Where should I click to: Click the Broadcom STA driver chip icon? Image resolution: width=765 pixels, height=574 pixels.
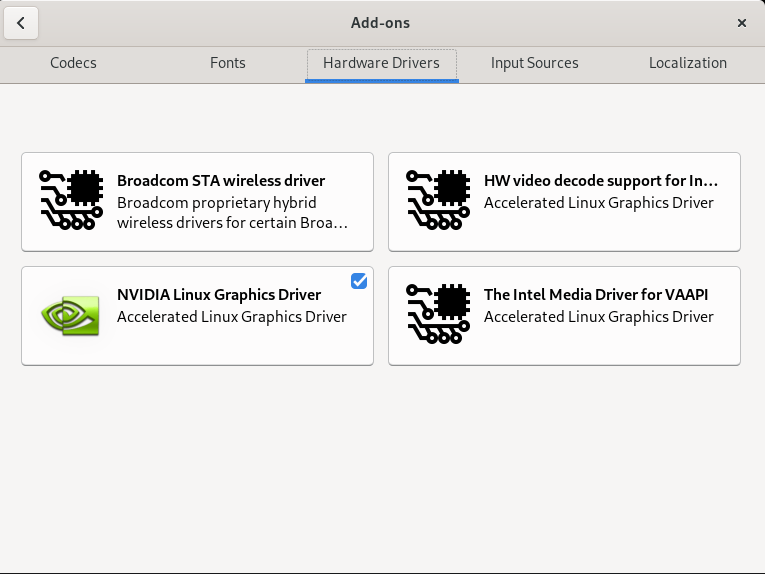click(x=71, y=200)
